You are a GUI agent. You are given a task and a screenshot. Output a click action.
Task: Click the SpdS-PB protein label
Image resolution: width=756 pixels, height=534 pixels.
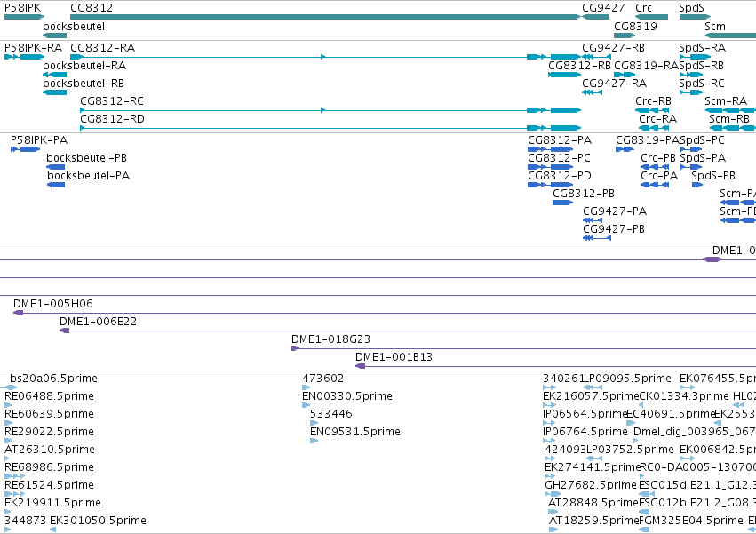coord(713,176)
